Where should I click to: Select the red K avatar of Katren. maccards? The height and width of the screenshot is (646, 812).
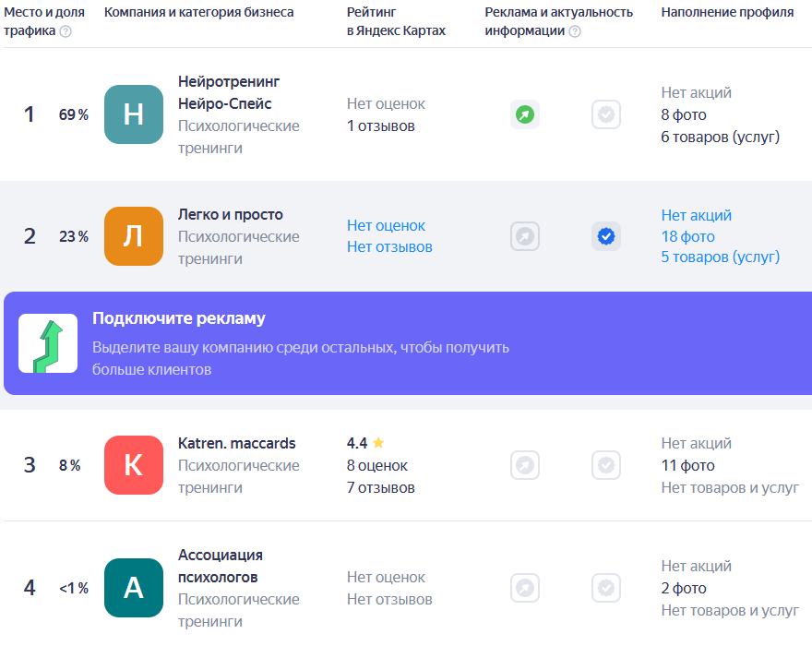[134, 465]
